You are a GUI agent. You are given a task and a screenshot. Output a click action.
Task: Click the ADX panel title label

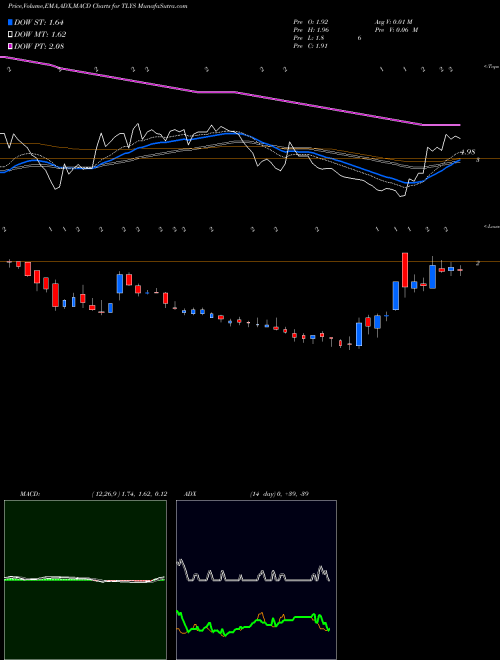(190, 494)
